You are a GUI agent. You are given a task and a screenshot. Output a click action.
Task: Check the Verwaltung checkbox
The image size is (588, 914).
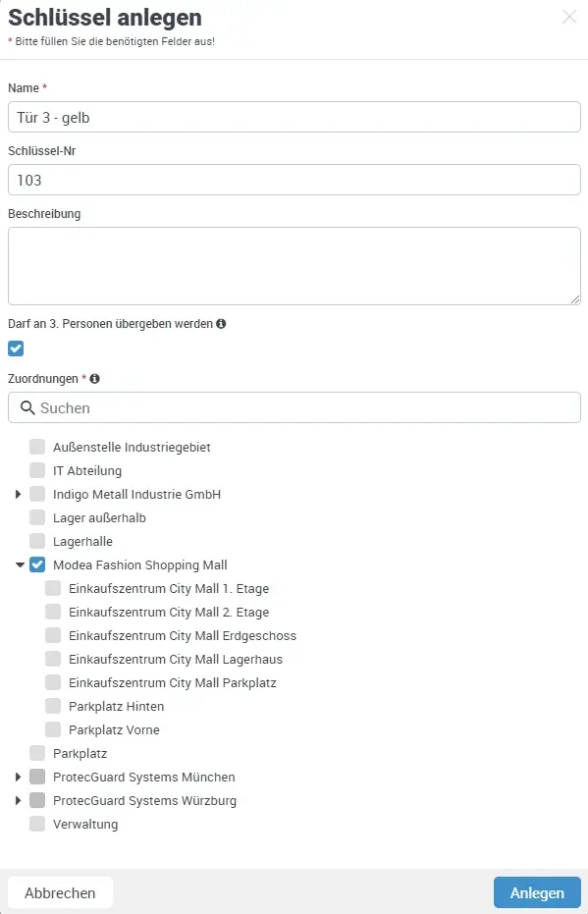(x=36, y=824)
